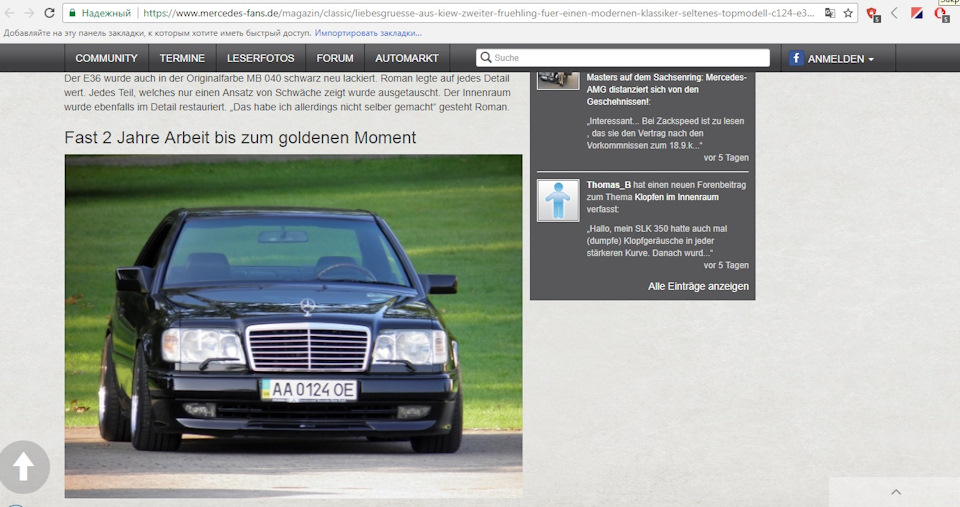Open the first red shield extension
The height and width of the screenshot is (507, 960).
[x=873, y=14]
